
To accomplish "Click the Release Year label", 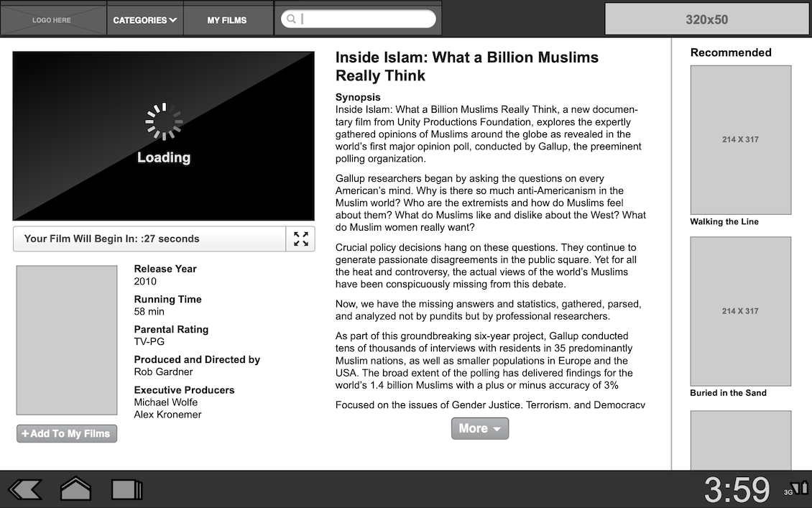I will [x=165, y=269].
